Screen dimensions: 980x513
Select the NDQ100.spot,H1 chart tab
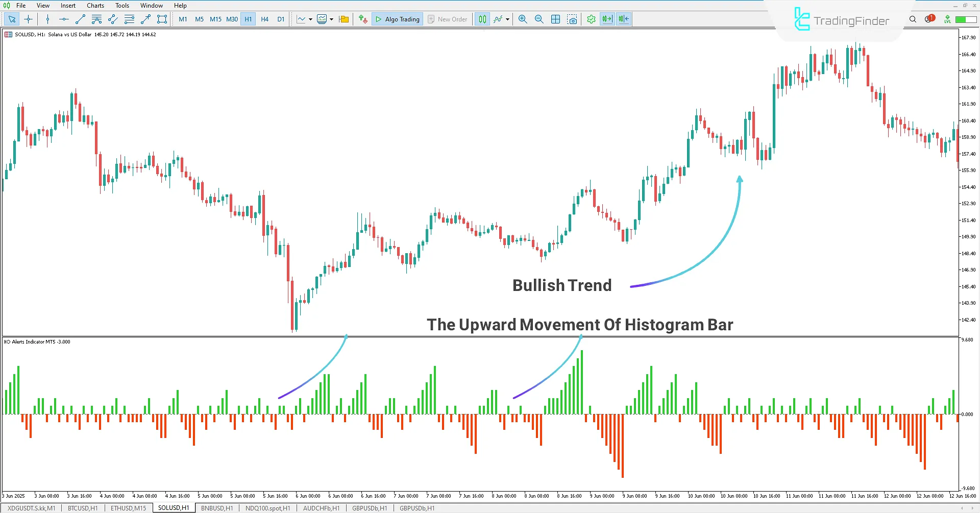pyautogui.click(x=267, y=508)
